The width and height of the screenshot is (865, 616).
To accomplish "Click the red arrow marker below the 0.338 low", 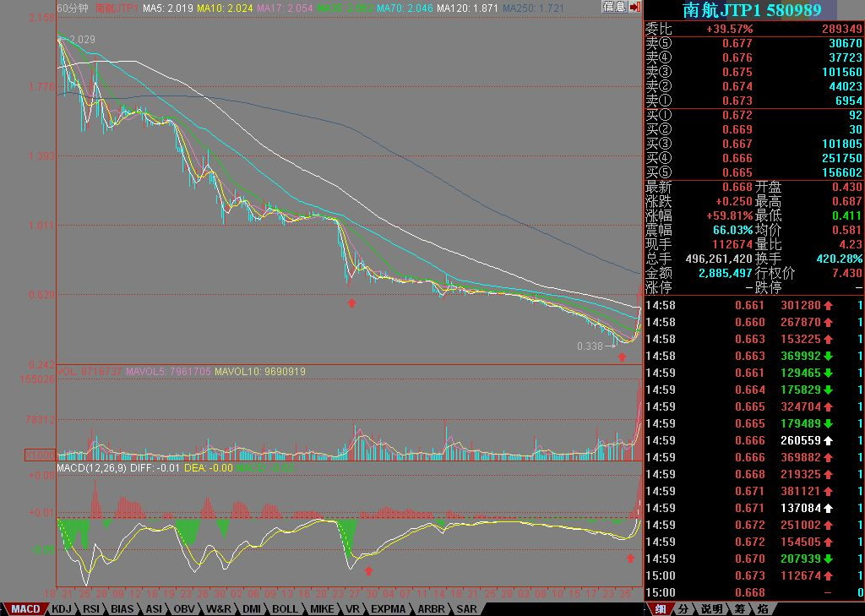I will (x=623, y=357).
